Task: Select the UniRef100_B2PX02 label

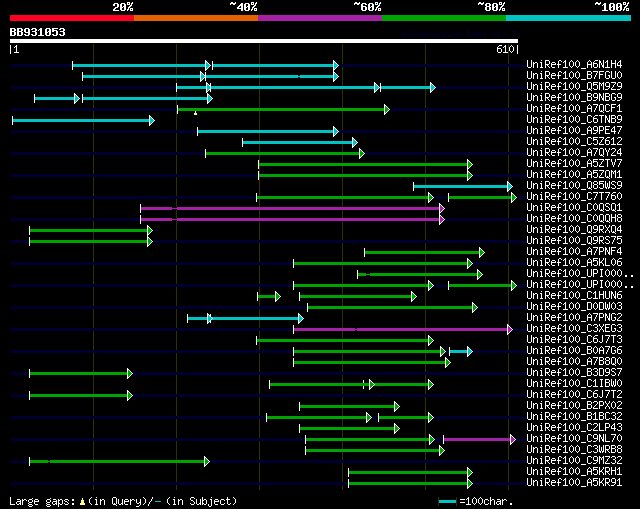Action: [x=574, y=406]
